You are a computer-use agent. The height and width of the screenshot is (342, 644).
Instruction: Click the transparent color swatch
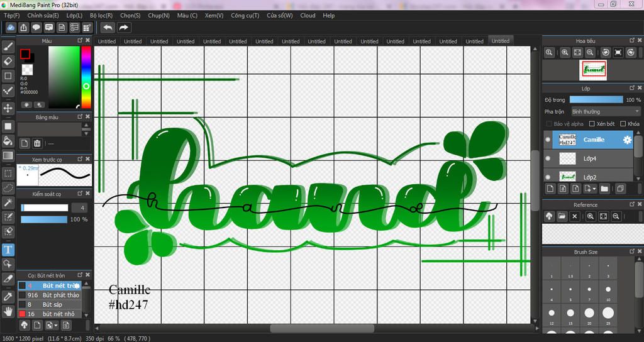28,69
